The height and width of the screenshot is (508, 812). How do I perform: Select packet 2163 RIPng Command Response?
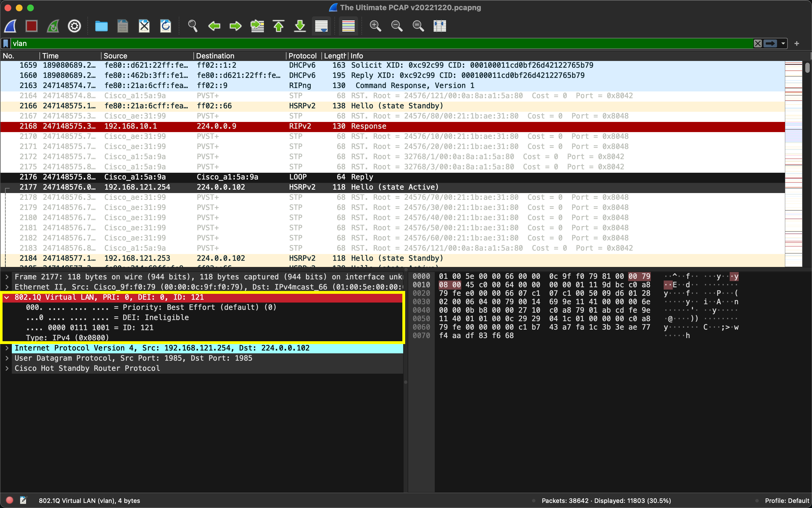(x=392, y=86)
